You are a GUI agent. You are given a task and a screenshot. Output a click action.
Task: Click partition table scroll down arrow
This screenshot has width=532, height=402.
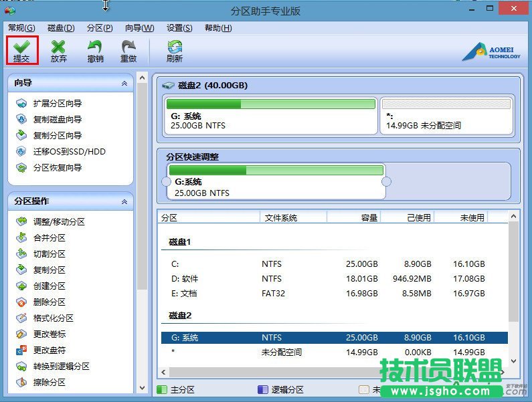click(x=513, y=361)
